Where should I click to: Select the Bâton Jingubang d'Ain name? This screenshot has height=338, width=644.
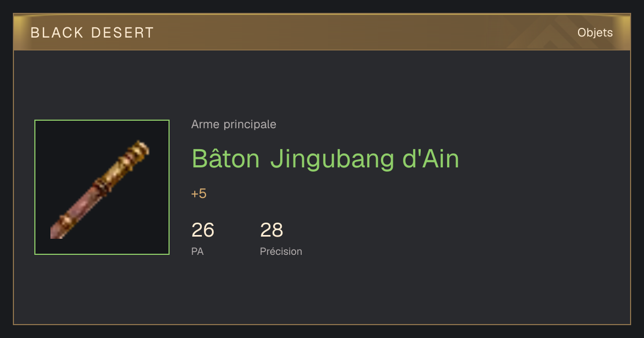325,159
